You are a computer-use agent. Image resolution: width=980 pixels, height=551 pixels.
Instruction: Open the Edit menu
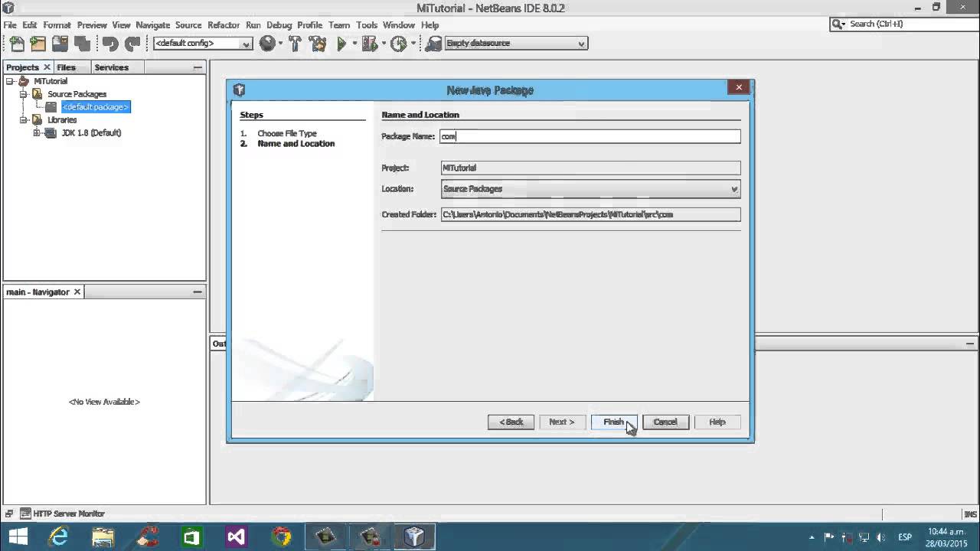click(x=30, y=25)
